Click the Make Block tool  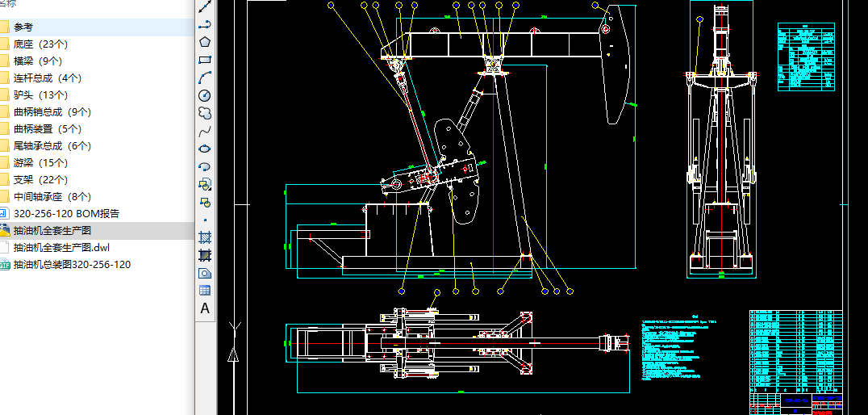(x=205, y=202)
